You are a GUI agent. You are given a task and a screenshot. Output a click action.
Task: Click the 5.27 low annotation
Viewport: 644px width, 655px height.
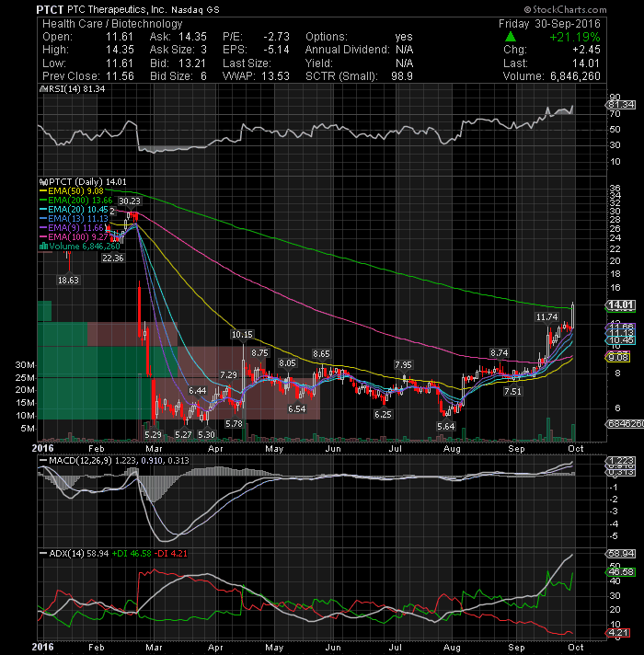[183, 434]
